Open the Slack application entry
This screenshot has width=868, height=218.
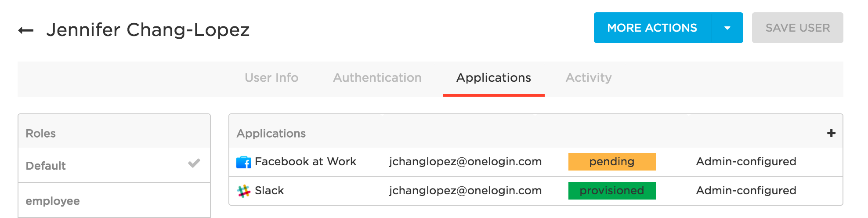(535, 191)
